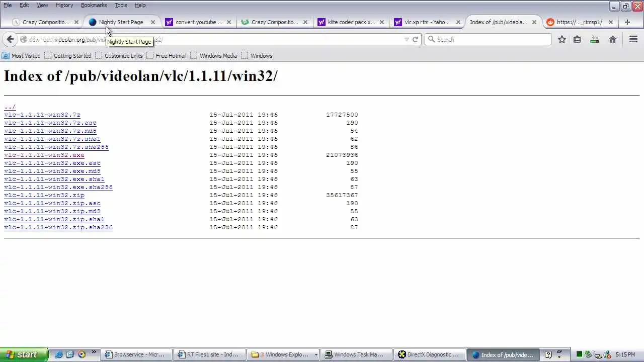The image size is (644, 362).
Task: Open the Getting Started bookmark
Action: [68, 56]
